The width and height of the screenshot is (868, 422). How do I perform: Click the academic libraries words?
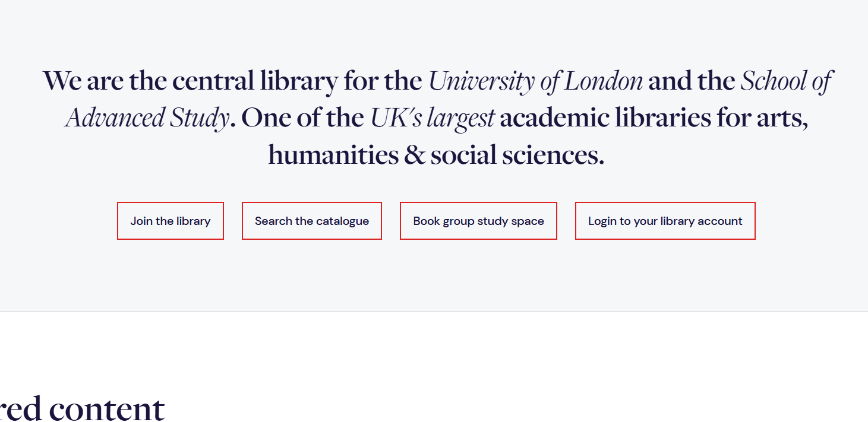[x=605, y=118]
